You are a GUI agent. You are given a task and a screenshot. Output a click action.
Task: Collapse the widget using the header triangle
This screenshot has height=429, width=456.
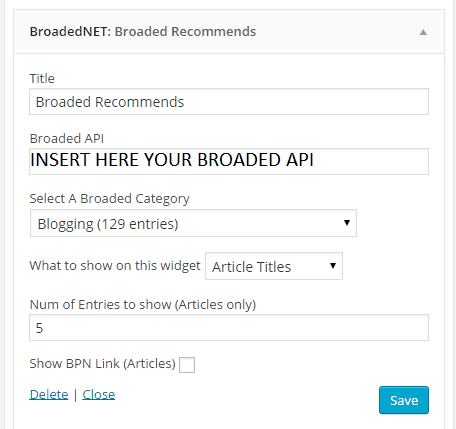pyautogui.click(x=423, y=32)
